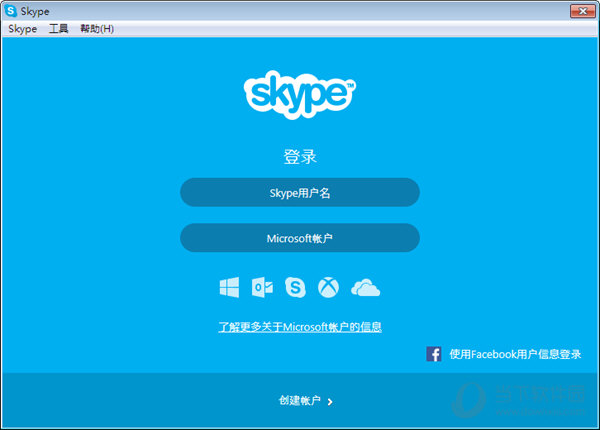Click 创建帐户 at the bottom
This screenshot has height=430, width=600.
299,401
